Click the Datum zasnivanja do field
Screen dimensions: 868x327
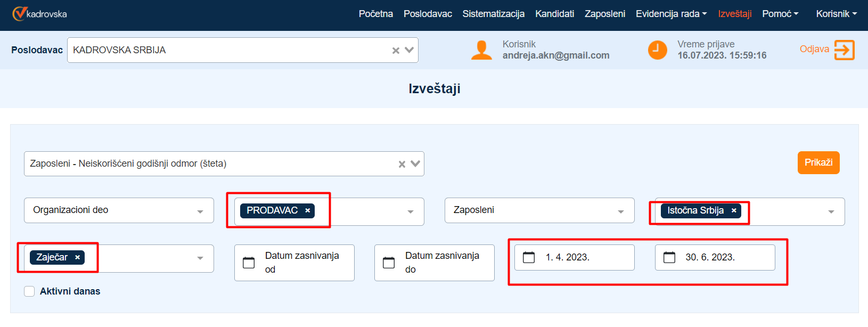(442, 263)
